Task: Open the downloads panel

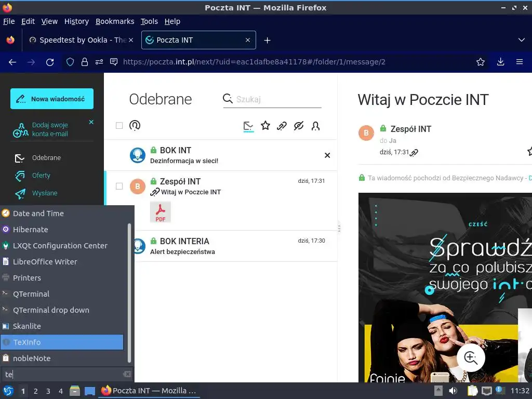Action: (500, 62)
